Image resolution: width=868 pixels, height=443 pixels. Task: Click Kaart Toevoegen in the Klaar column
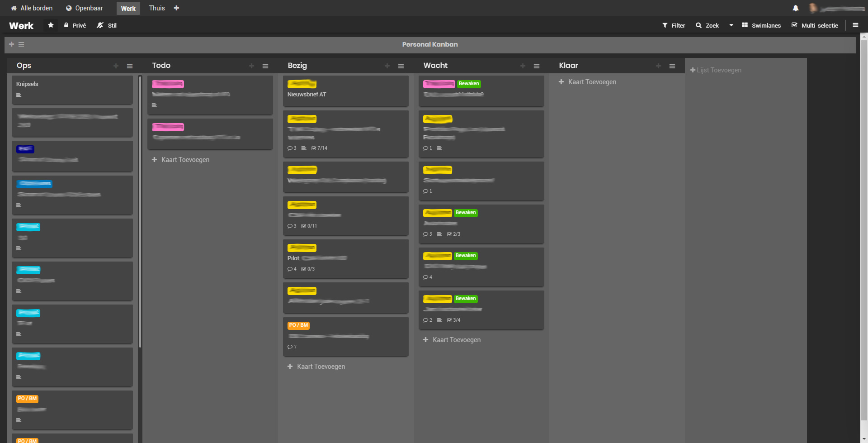[x=587, y=82]
